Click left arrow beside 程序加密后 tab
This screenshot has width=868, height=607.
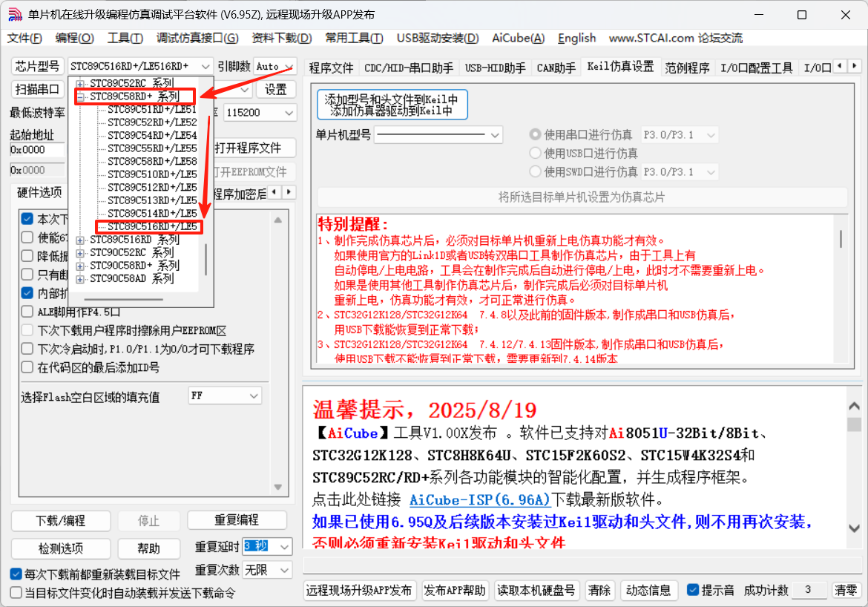click(275, 192)
